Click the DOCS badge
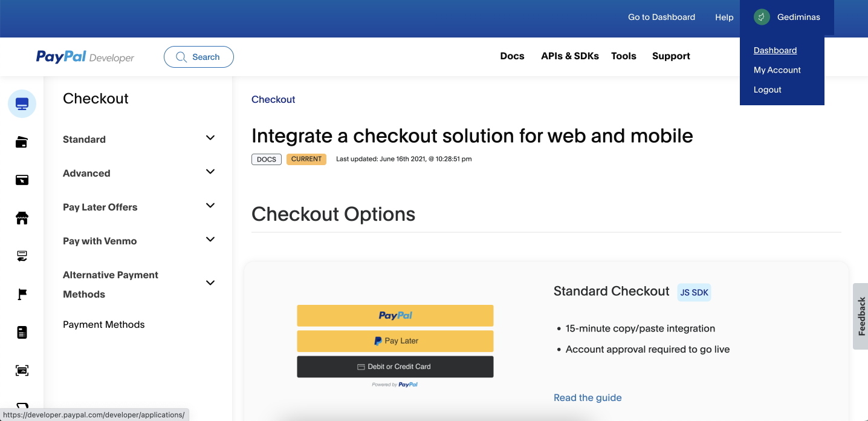This screenshot has height=421, width=868. [267, 160]
